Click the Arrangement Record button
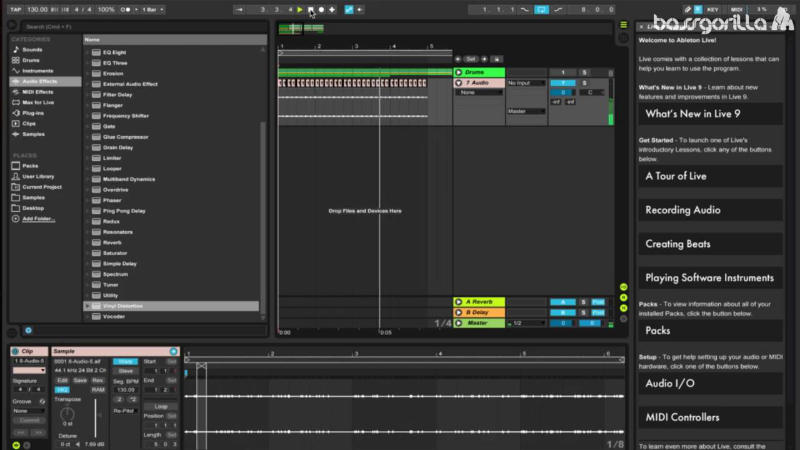800x450 pixels. click(x=321, y=9)
